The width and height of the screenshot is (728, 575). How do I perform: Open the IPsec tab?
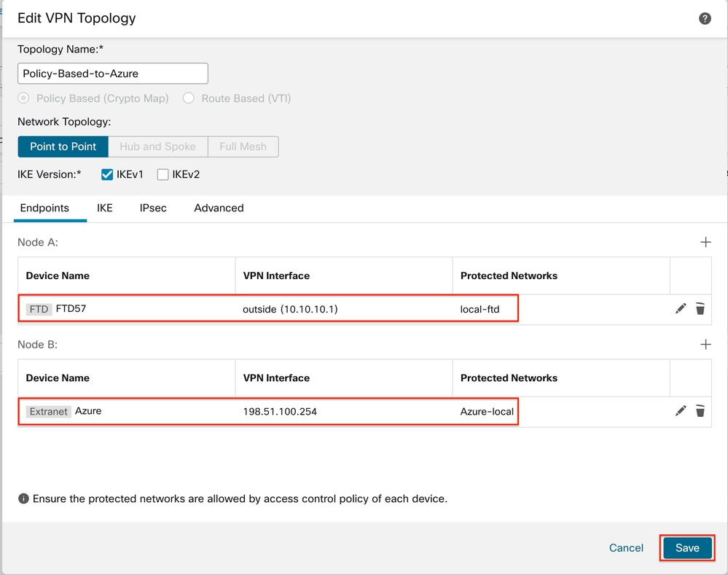[x=153, y=208]
